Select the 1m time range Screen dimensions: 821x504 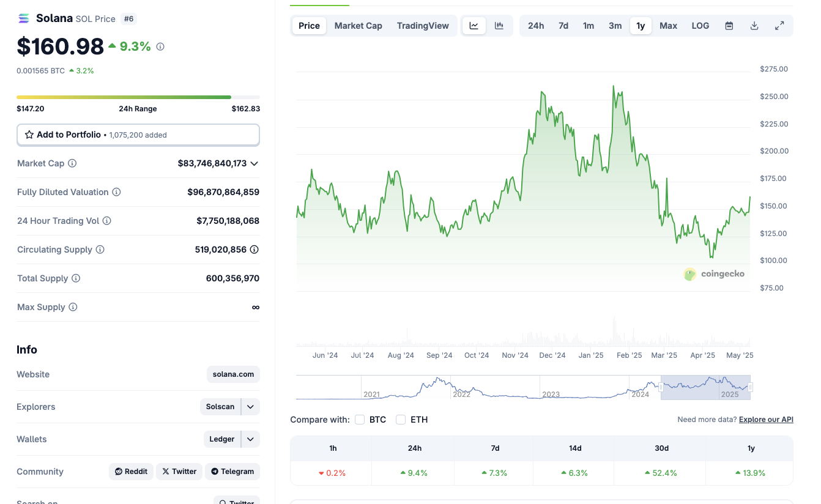[x=589, y=26]
